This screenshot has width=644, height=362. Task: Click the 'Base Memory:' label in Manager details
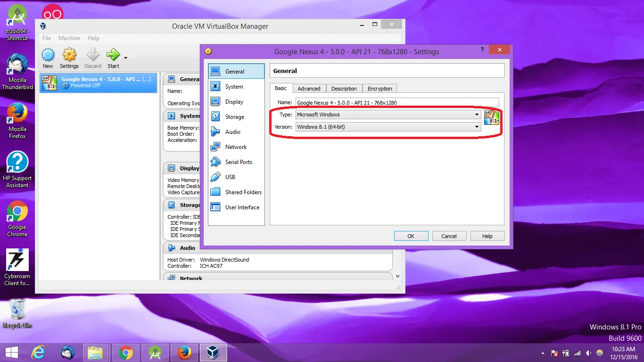click(x=183, y=128)
